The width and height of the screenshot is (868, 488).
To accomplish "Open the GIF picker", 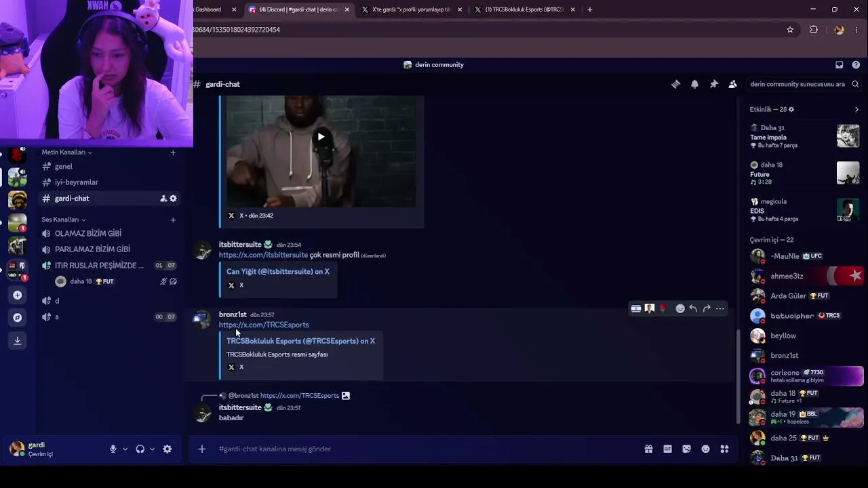I will point(667,449).
